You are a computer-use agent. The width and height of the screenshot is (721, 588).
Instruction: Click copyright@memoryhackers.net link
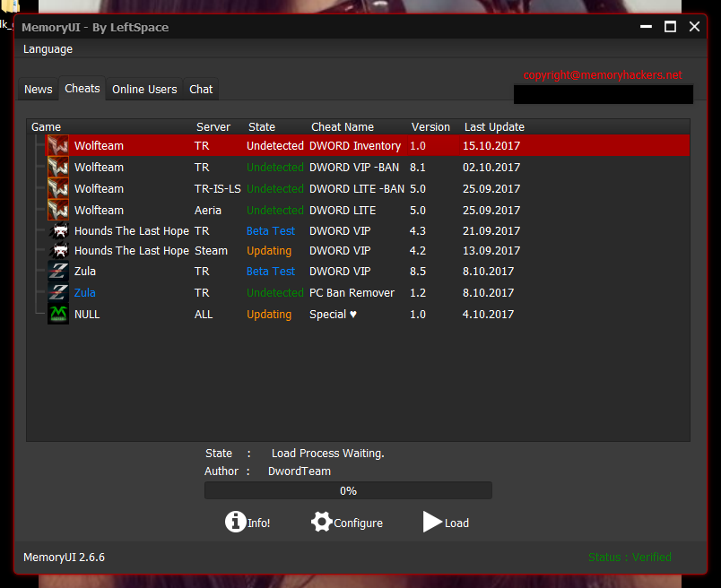[x=603, y=75]
